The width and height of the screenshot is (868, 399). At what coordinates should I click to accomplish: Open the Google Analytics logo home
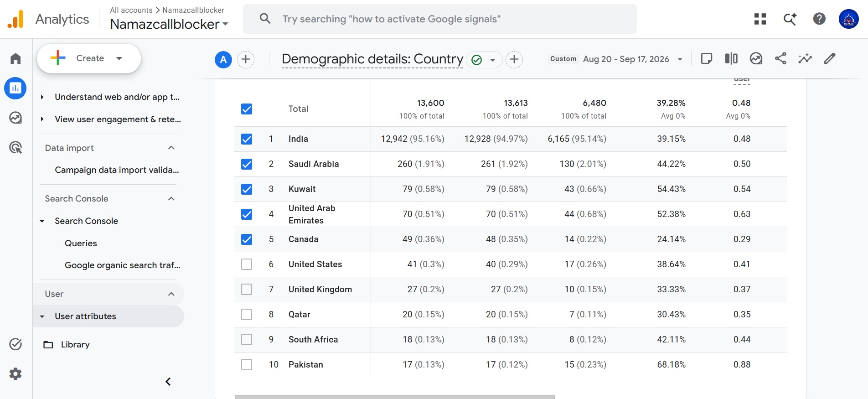pyautogui.click(x=15, y=19)
